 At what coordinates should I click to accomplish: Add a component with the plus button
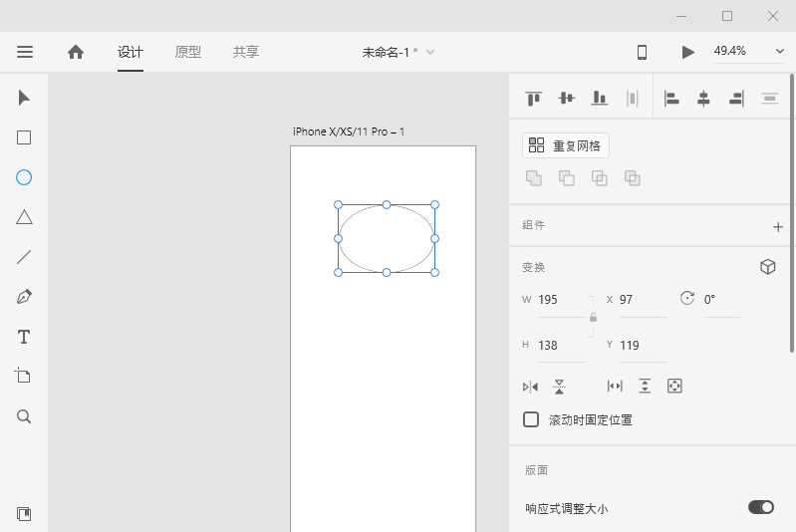point(778,226)
